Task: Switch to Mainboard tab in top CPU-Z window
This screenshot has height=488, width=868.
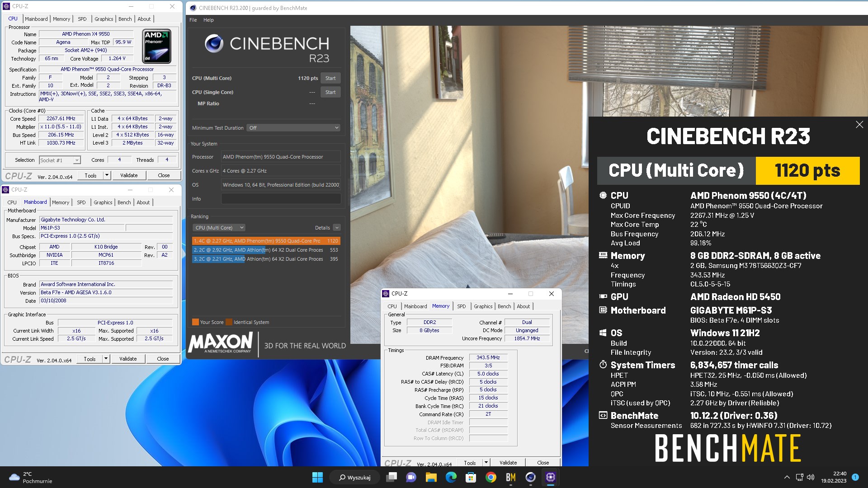Action: (36, 19)
